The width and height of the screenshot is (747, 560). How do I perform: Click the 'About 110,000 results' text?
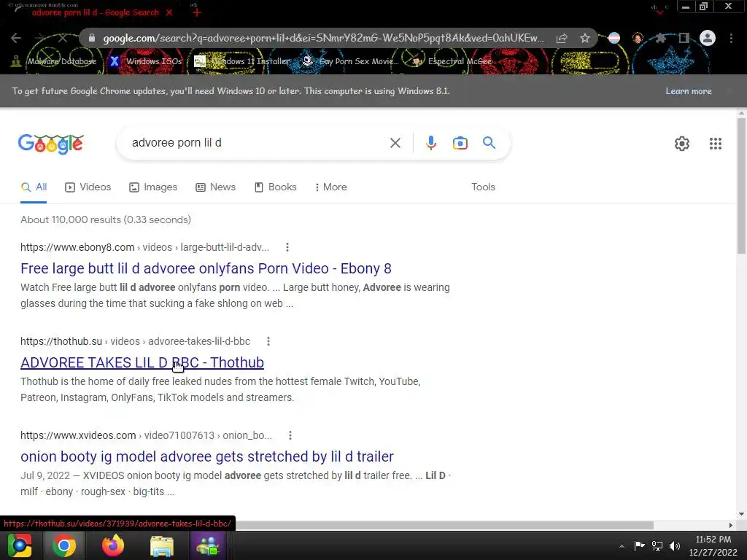tap(106, 219)
